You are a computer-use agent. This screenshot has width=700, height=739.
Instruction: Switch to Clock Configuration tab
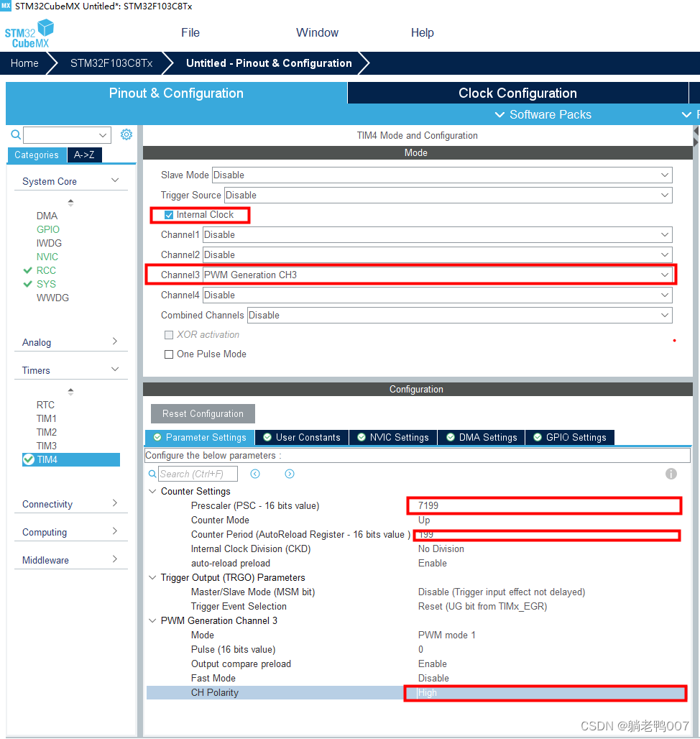coord(517,93)
